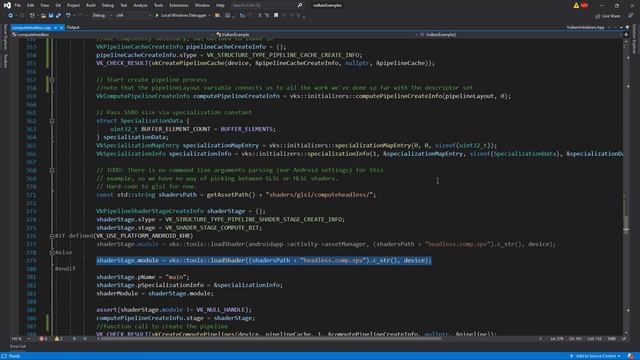Click the bookmark icon in toolbar
Viewport: 640px width, 360px height.
click(276, 16)
